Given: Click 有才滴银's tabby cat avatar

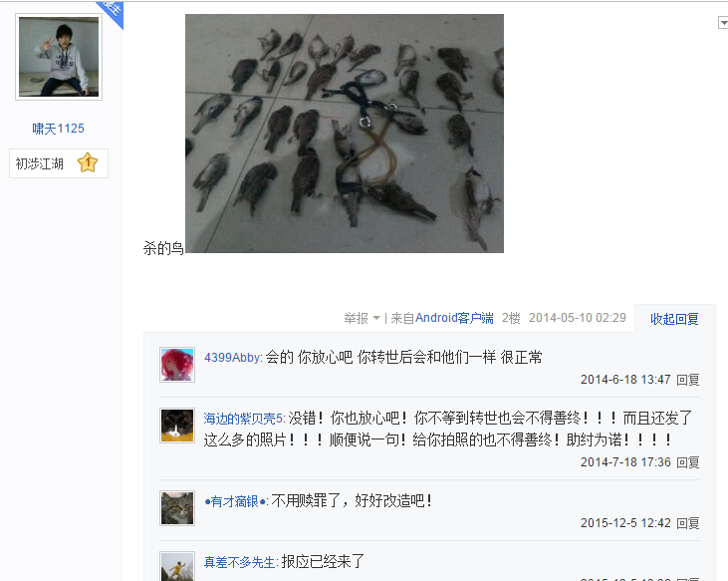Looking at the screenshot, I should [177, 508].
